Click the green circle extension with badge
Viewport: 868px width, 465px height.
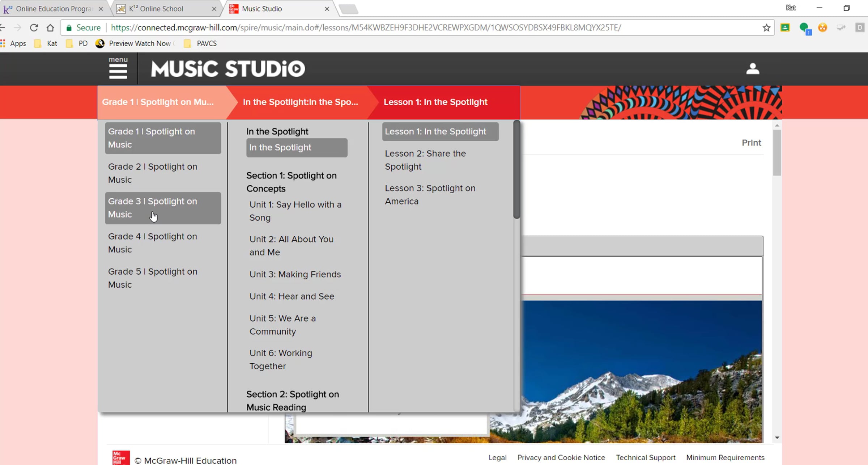click(805, 28)
